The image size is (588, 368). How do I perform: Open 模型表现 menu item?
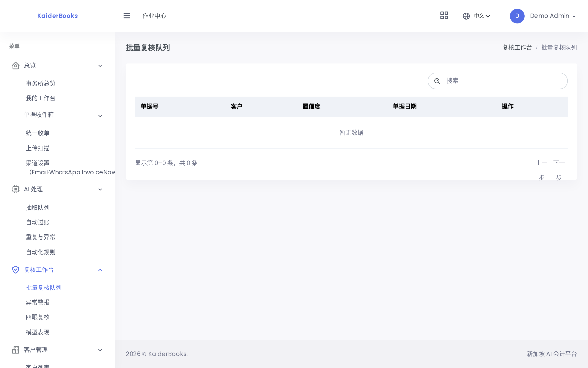point(38,332)
